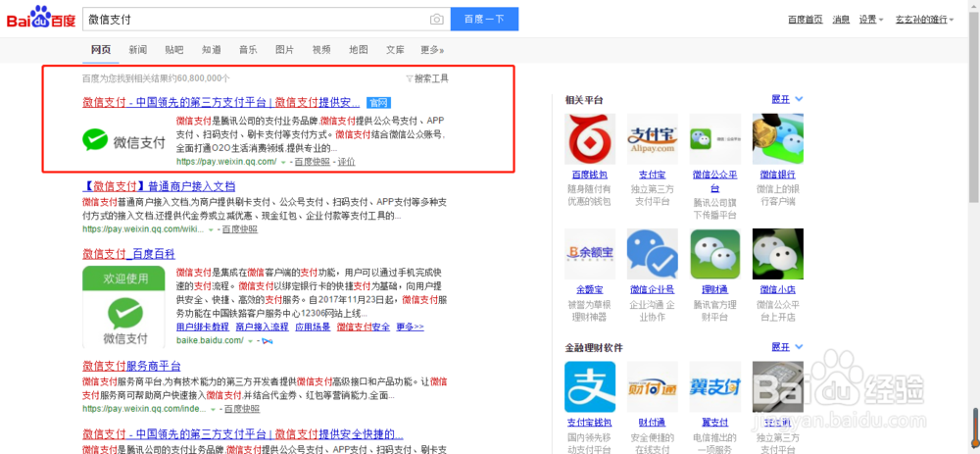980x454 pixels.
Task: Open 用户绑卡教程 sublink
Action: coord(203,328)
